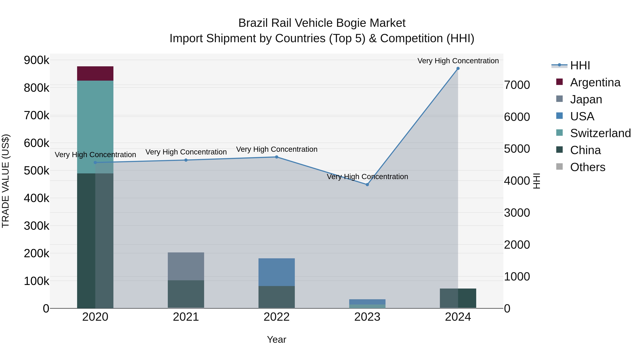This screenshot has width=644, height=362.
Task: Click the USA segment of 2022 bar
Action: (x=277, y=272)
